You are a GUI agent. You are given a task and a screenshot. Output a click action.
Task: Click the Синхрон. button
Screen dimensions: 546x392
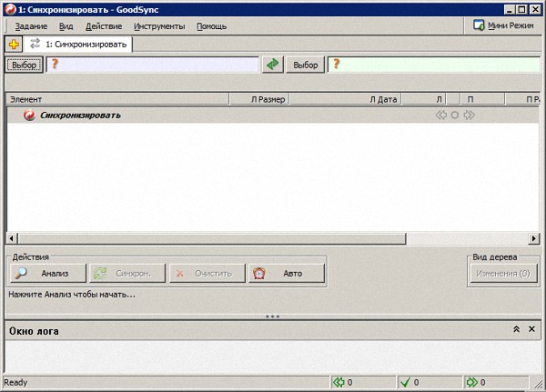pos(127,273)
